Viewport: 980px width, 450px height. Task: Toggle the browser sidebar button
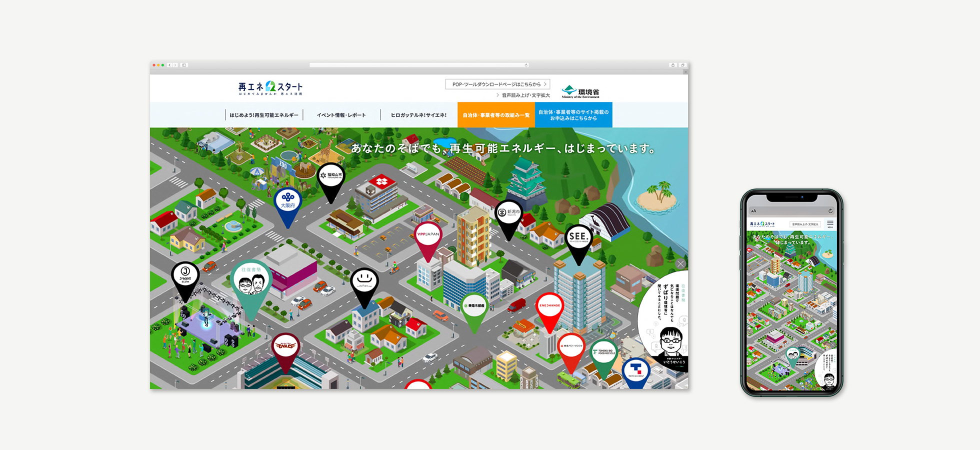(184, 65)
